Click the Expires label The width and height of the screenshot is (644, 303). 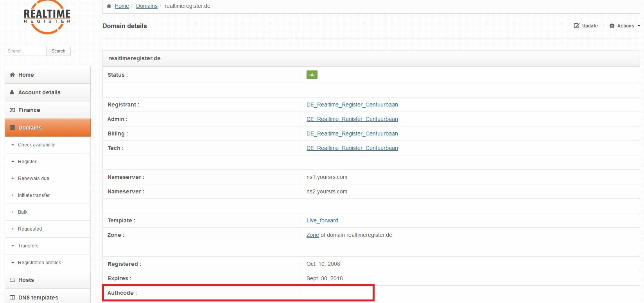tap(119, 278)
